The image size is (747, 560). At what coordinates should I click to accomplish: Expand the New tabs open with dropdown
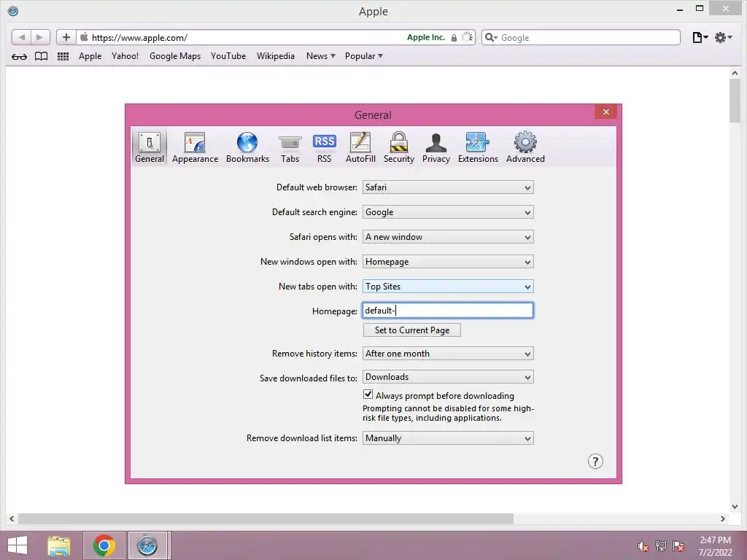pos(448,286)
